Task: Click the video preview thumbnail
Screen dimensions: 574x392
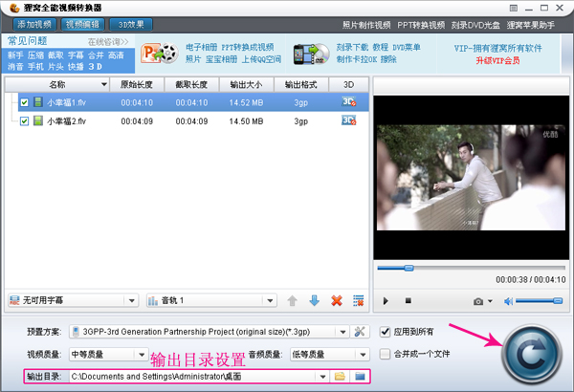Action: tap(471, 178)
